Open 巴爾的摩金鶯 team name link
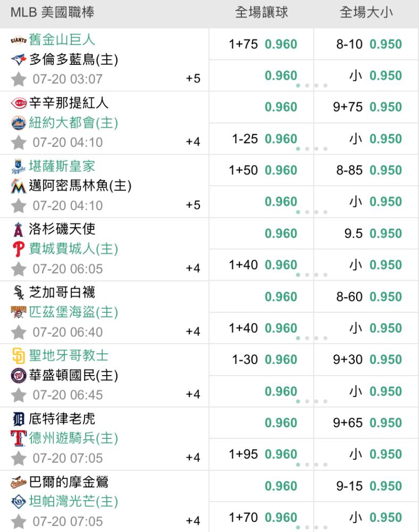Image resolution: width=419 pixels, height=532 pixels. point(69,482)
